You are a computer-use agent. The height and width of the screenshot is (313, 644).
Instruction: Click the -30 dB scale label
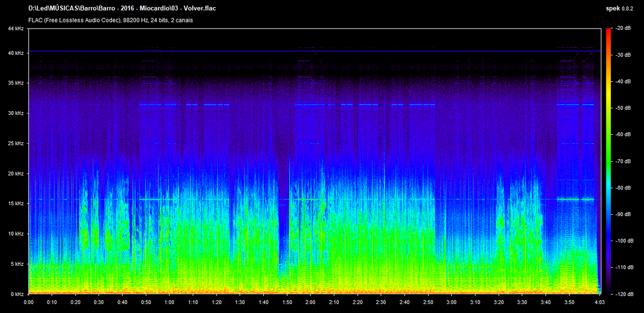623,55
